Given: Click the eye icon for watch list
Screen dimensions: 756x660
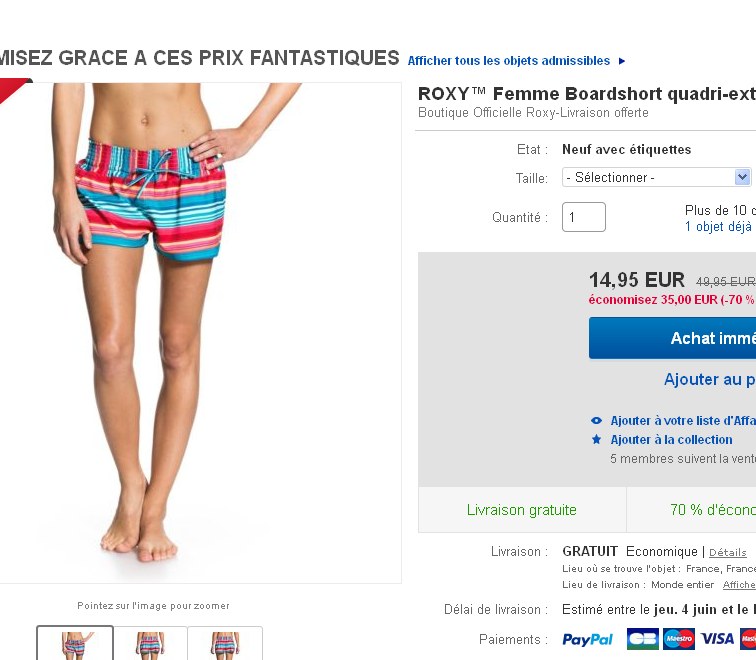Looking at the screenshot, I should [597, 421].
